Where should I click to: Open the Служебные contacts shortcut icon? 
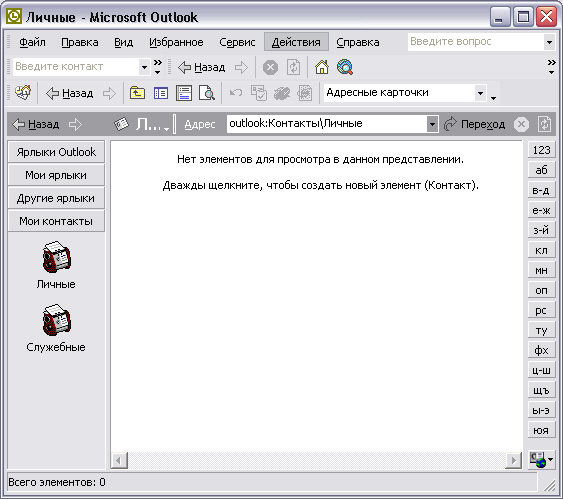[x=56, y=320]
